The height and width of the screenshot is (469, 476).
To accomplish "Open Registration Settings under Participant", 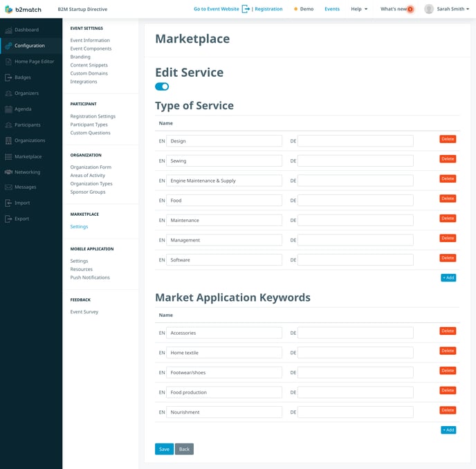I will click(93, 116).
